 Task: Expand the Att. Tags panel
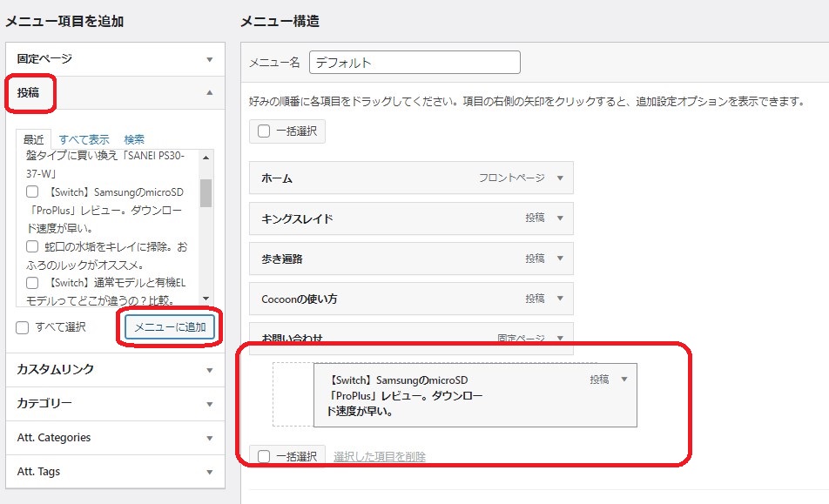click(x=209, y=472)
